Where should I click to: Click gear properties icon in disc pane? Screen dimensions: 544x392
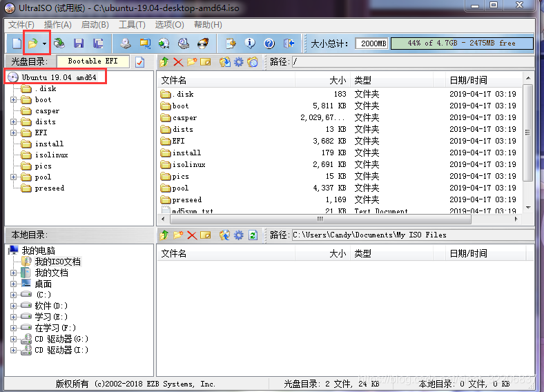(239, 62)
